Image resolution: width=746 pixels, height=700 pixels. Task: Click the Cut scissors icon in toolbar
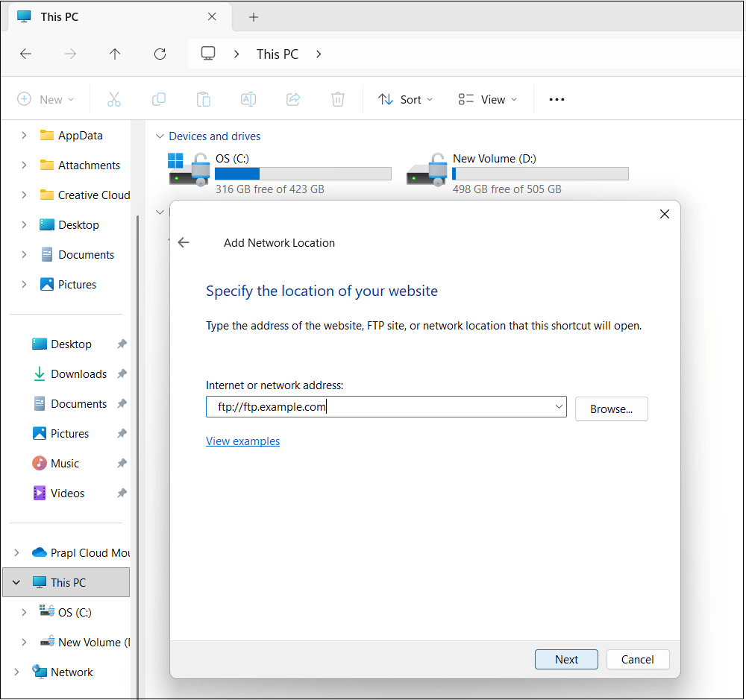click(x=113, y=99)
